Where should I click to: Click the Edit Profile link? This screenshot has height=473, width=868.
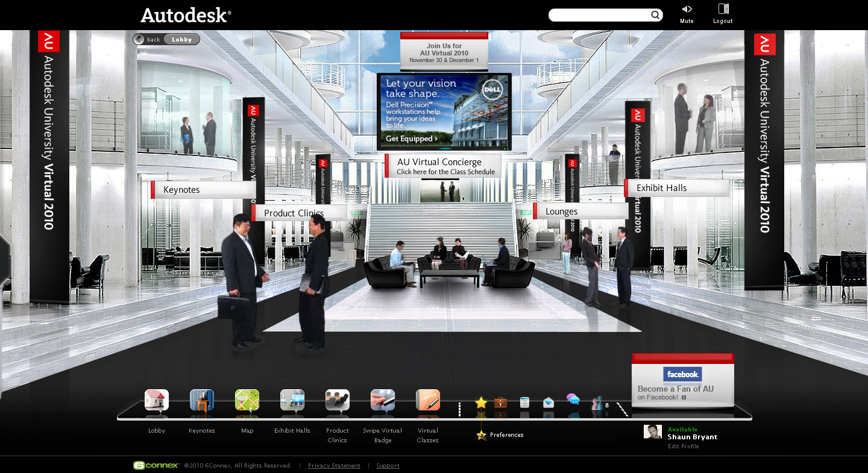[683, 446]
